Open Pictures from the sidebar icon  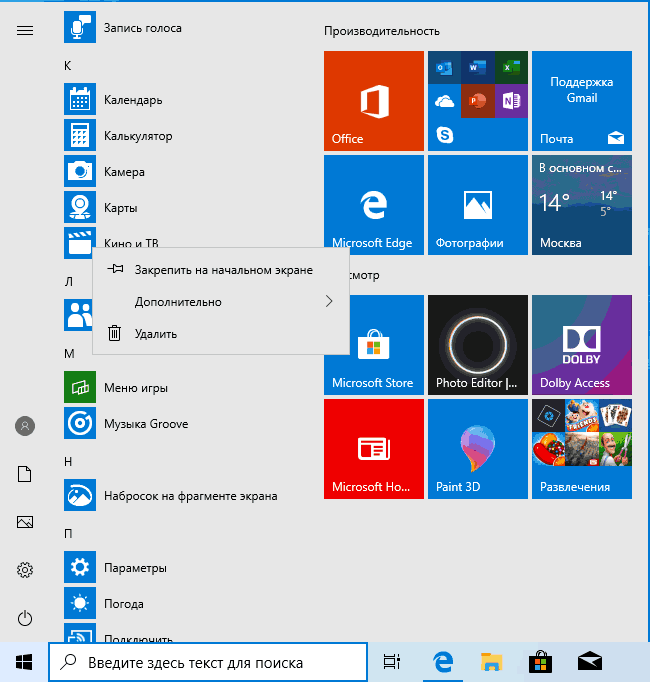point(25,522)
